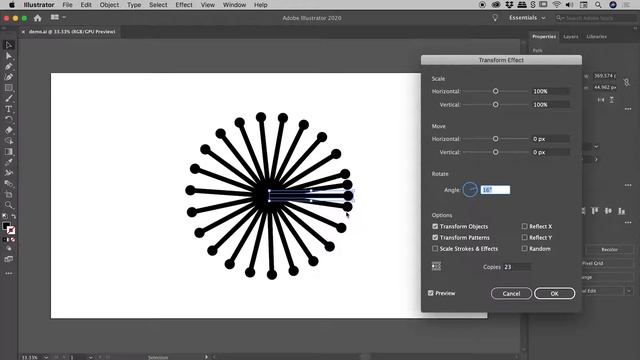Open the Arrange Documents dropdown arrow
Viewport: 640px width, 360px height.
64,17
